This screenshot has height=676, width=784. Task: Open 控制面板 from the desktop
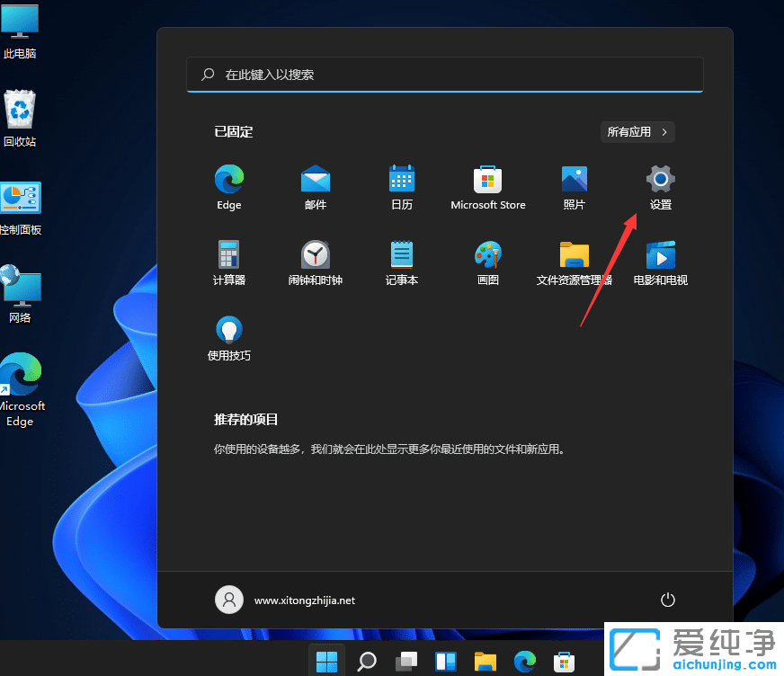coord(20,197)
